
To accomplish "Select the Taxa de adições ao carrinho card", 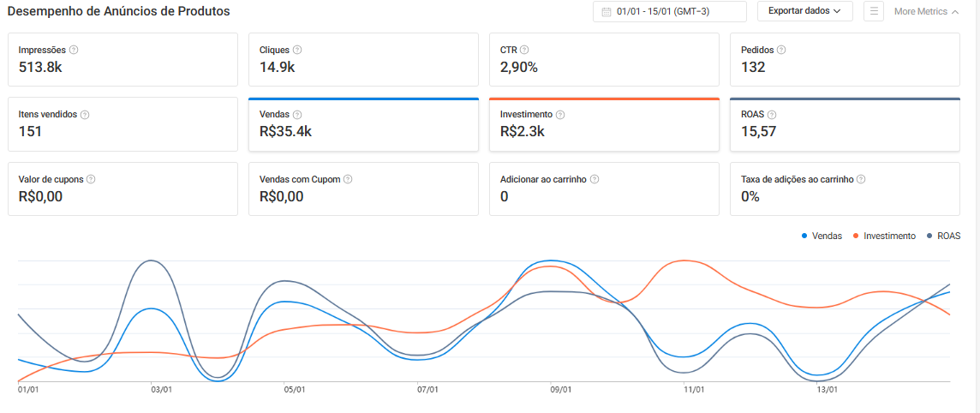I will tap(845, 189).
